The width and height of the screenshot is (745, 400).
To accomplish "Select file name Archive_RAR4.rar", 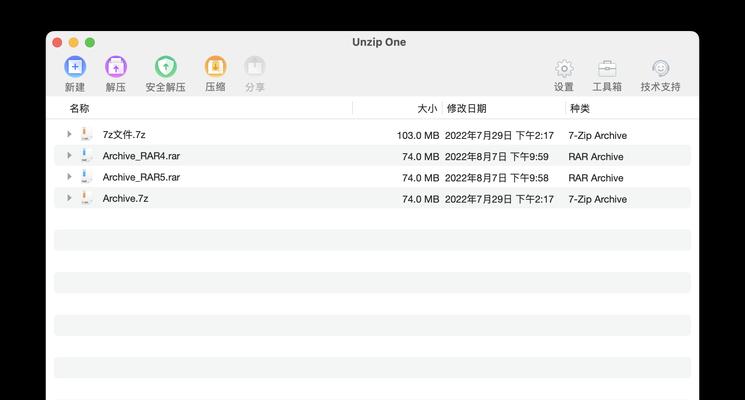I will click(141, 156).
